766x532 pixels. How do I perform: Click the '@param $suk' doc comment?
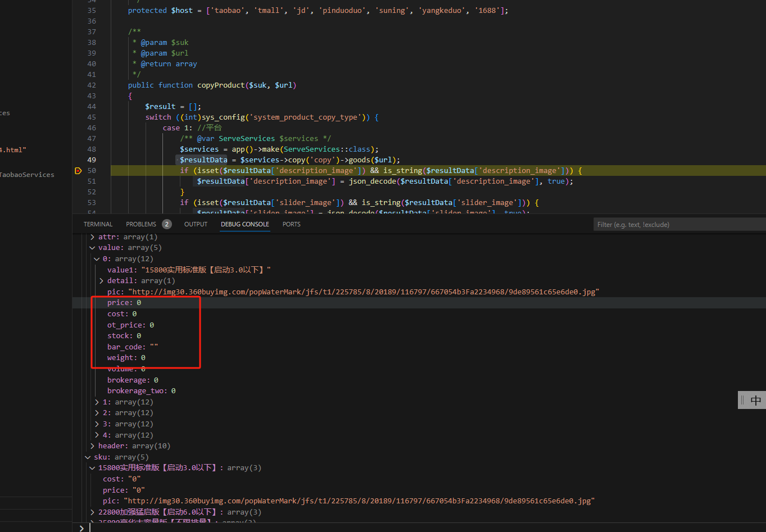[x=165, y=43]
